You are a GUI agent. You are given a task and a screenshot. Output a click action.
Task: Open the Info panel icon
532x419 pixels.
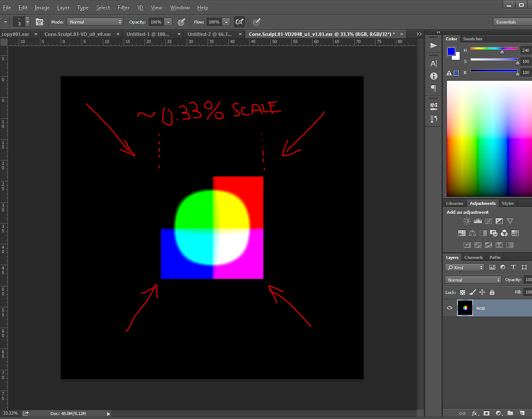[x=433, y=75]
